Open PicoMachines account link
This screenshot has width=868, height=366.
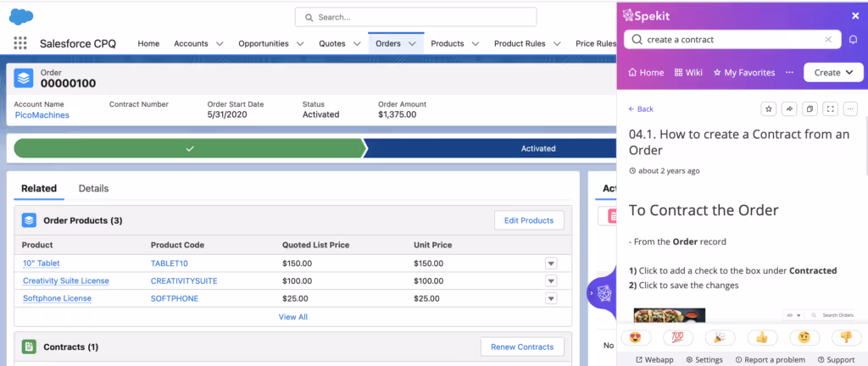click(x=42, y=115)
